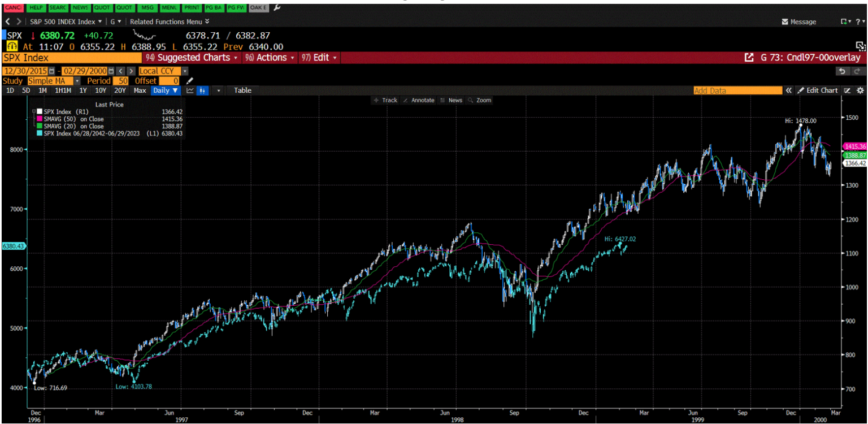Click the wrench icon in the top toolbar
Viewport: 868px width, 424px height.
point(276,8)
